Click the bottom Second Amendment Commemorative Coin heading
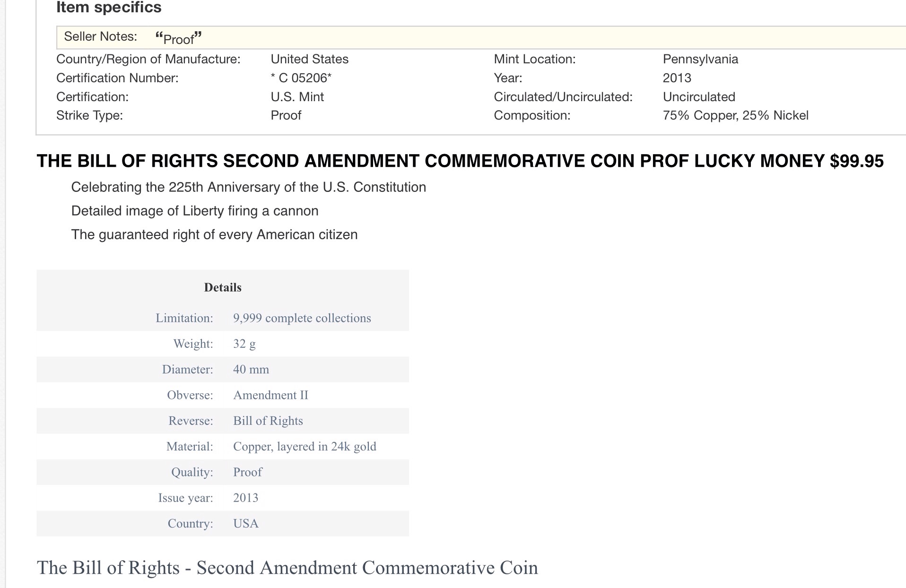 [x=287, y=568]
